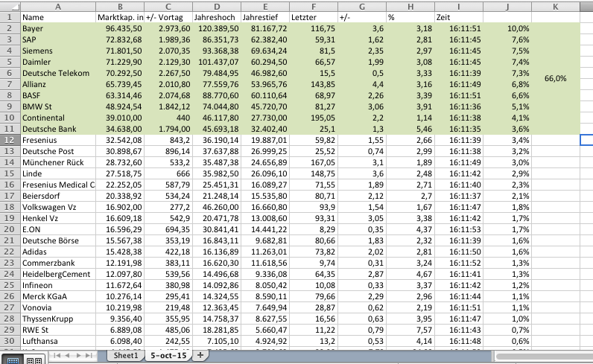Screen dimensions: 593x364
Task: Click the '16:11:53' time for E.ON
Action: click(459, 229)
